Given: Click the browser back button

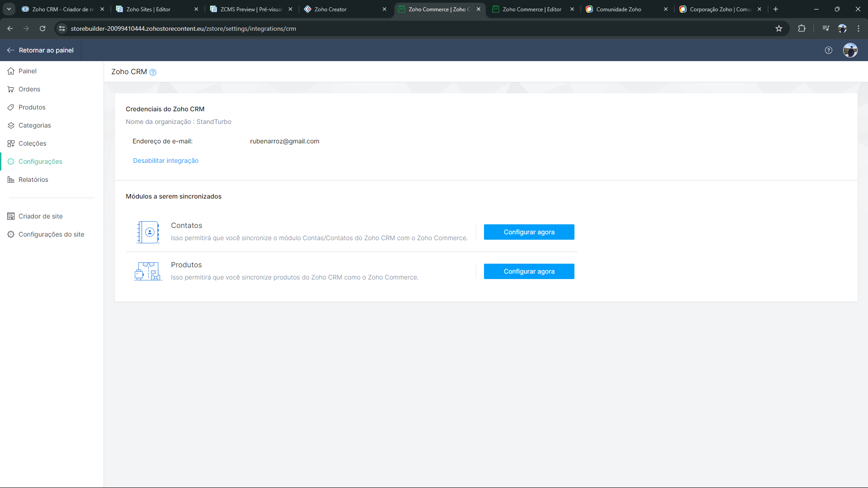Looking at the screenshot, I should pos(10,28).
